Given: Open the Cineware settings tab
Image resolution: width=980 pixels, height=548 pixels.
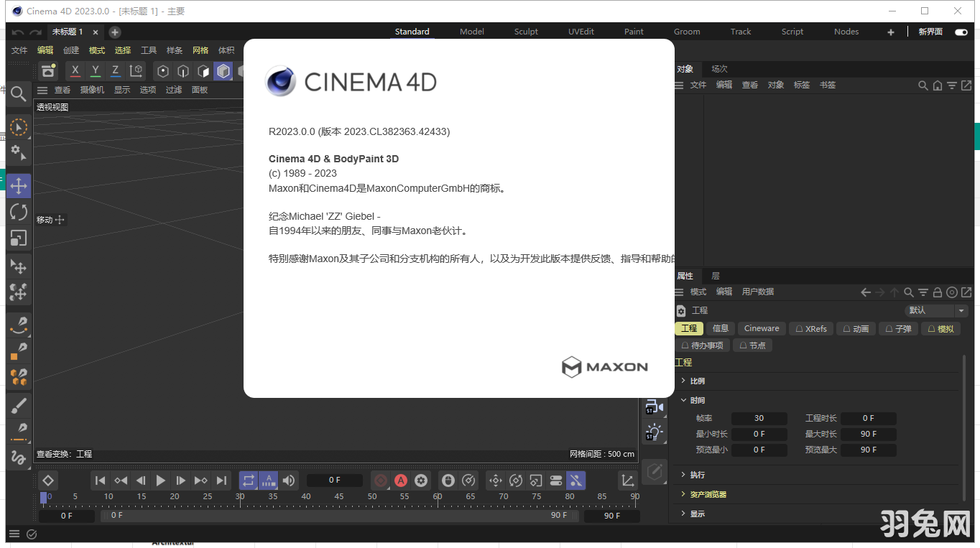Looking at the screenshot, I should coord(761,328).
